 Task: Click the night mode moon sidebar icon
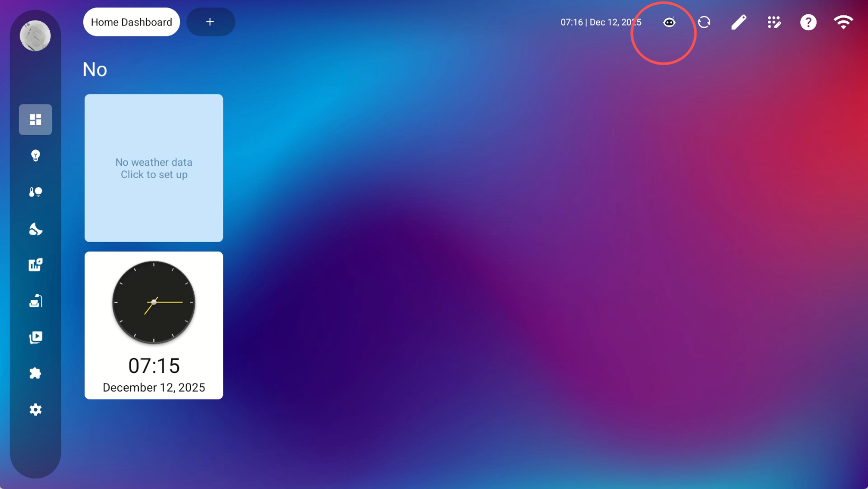tap(35, 229)
